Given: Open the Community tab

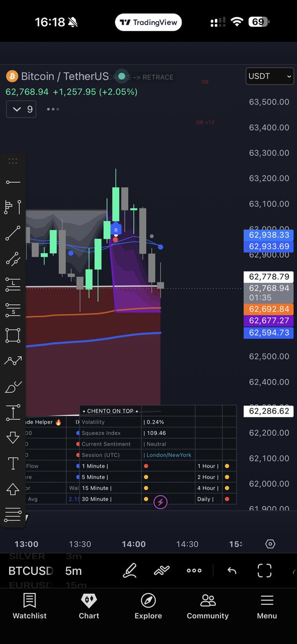Looking at the screenshot, I should pos(207,606).
